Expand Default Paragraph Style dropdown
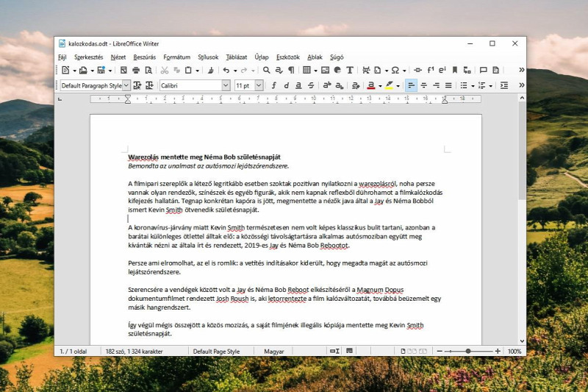The height and width of the screenshot is (392, 588). (126, 85)
